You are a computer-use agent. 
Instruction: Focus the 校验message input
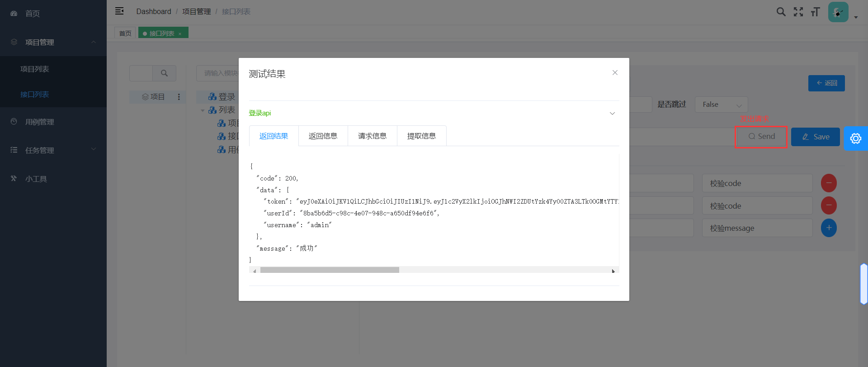click(x=757, y=228)
